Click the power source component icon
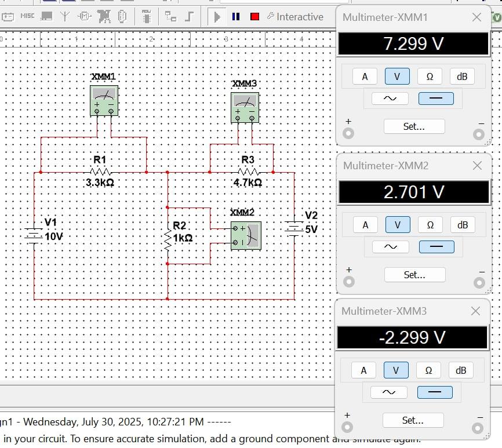This screenshot has height=448, width=502. 8,17
